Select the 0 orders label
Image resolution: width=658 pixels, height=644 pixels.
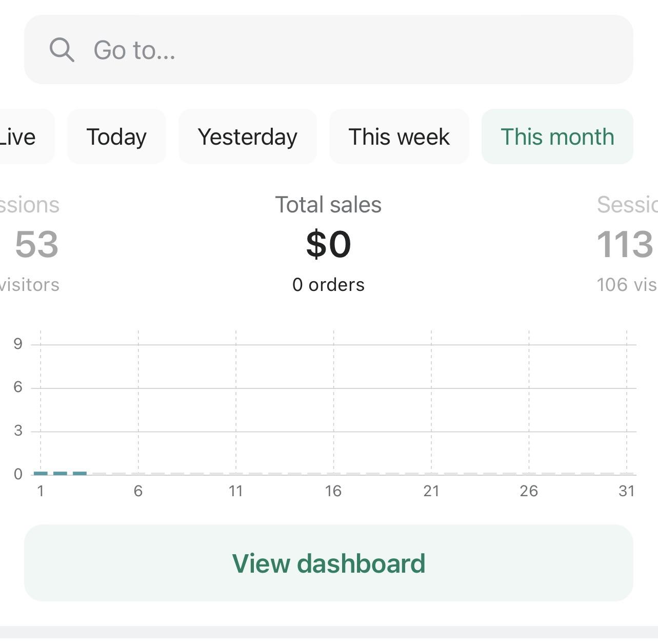(x=328, y=285)
